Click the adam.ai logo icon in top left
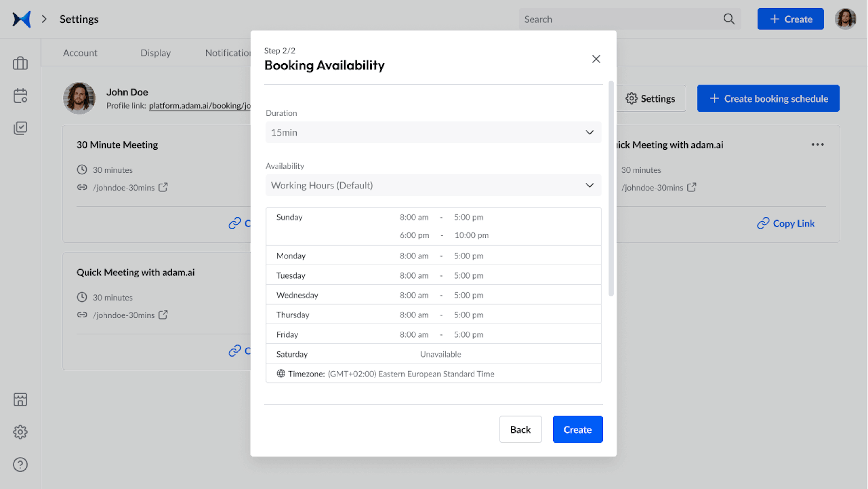The image size is (868, 489). coord(21,19)
